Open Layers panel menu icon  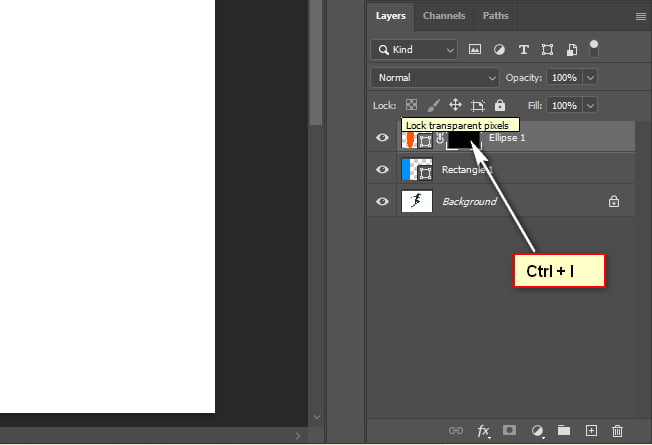[x=641, y=16]
